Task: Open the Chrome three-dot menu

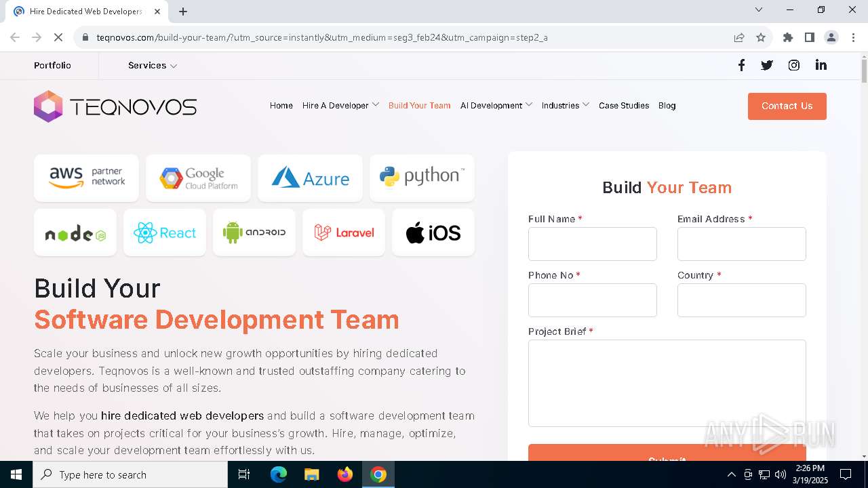Action: (853, 37)
